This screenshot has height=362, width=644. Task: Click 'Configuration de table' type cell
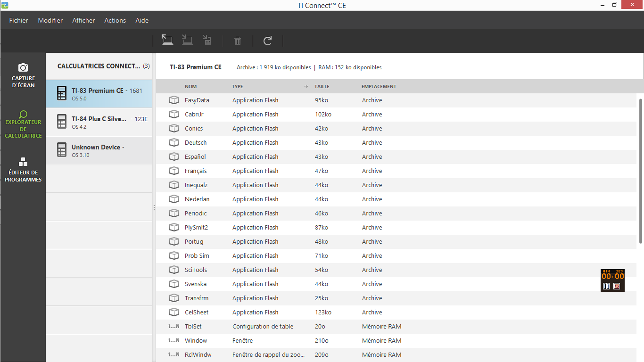coord(263,326)
